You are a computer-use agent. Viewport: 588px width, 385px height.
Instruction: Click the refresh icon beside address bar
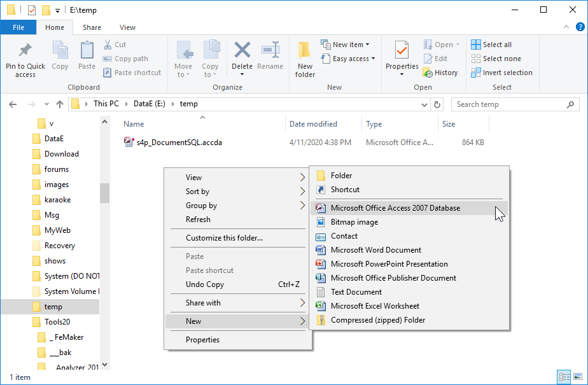click(x=437, y=104)
